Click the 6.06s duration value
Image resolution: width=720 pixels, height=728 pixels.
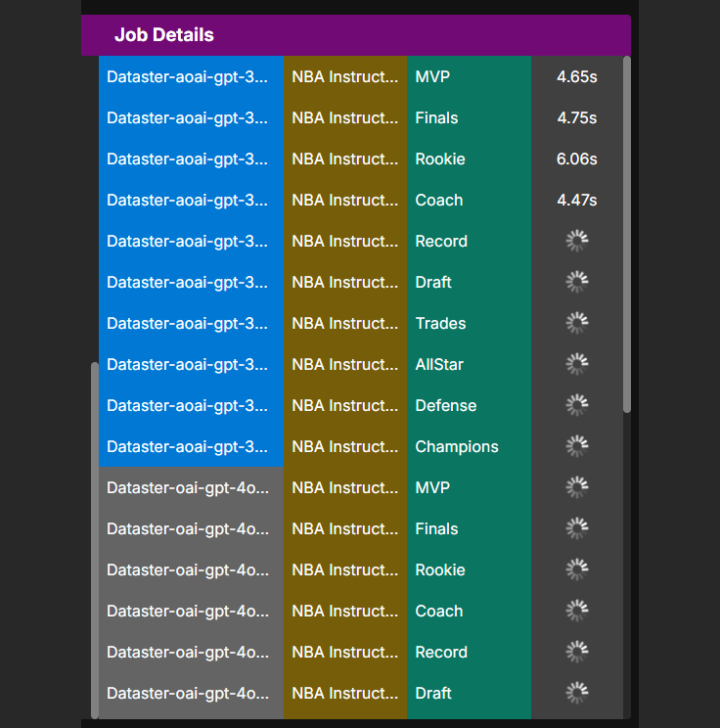click(577, 159)
